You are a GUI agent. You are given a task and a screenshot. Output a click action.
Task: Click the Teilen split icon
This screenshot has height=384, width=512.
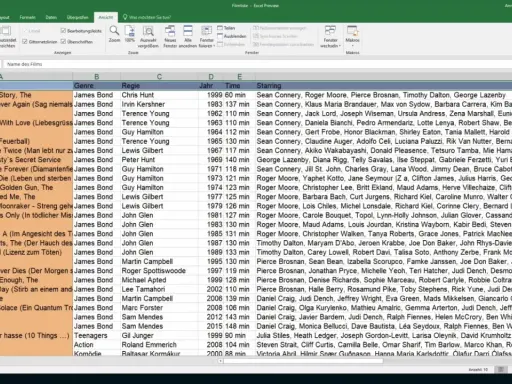point(226,28)
